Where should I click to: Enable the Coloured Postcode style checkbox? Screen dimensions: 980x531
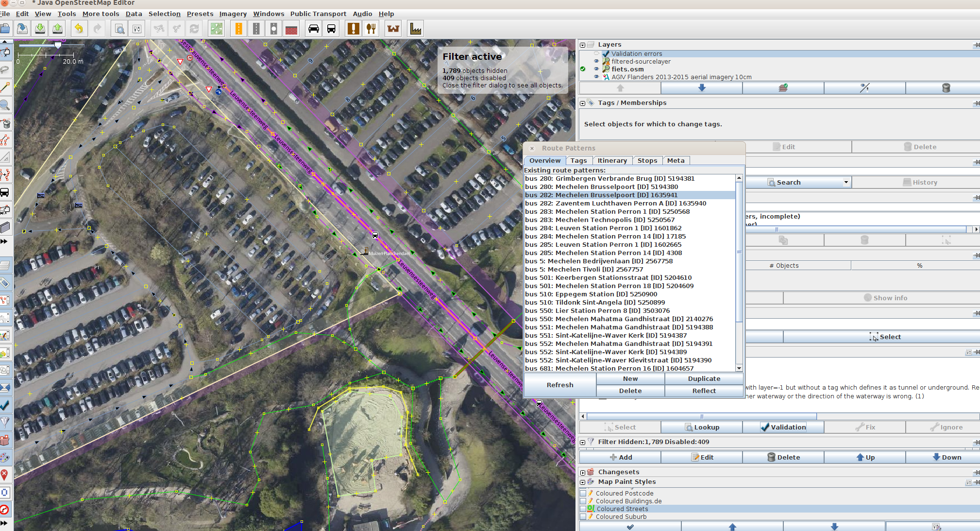[x=583, y=493]
